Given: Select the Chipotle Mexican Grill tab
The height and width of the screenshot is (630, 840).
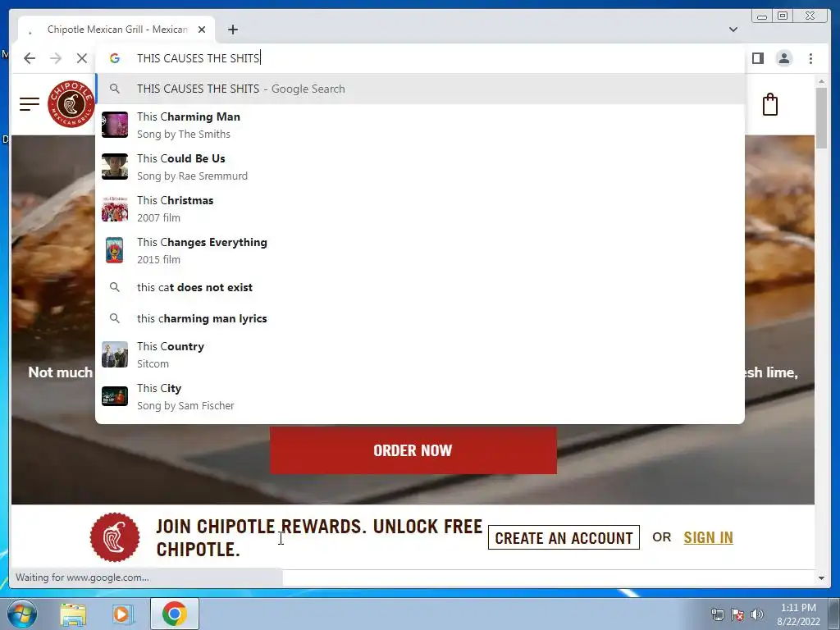Looking at the screenshot, I should pos(116,30).
